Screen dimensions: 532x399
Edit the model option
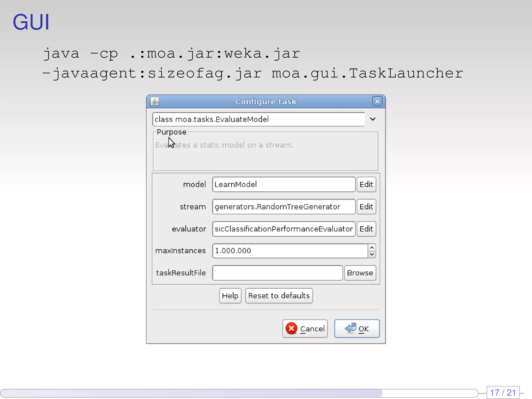(366, 184)
